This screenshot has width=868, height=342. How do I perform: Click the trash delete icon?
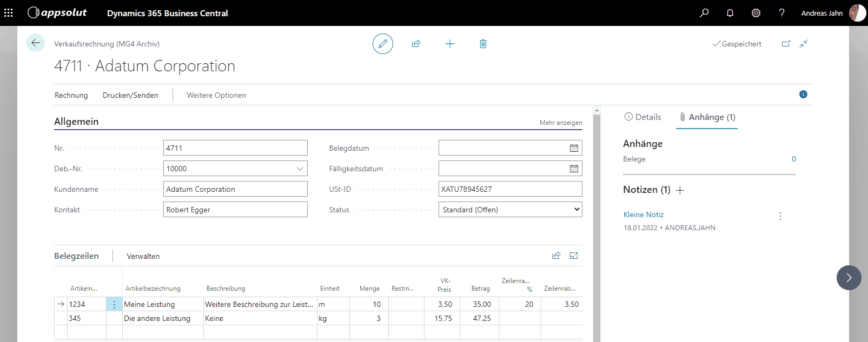click(x=483, y=44)
